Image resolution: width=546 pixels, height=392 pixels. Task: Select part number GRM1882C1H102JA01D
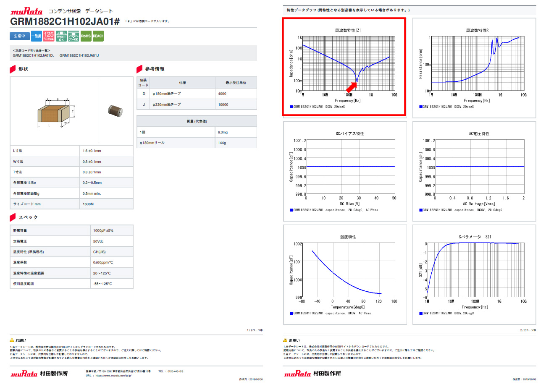click(x=33, y=55)
